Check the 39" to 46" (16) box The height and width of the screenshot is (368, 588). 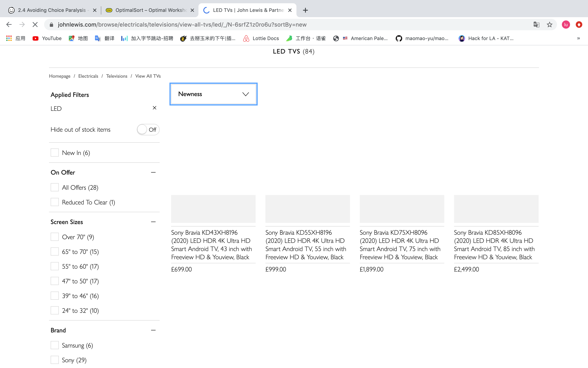tap(55, 296)
